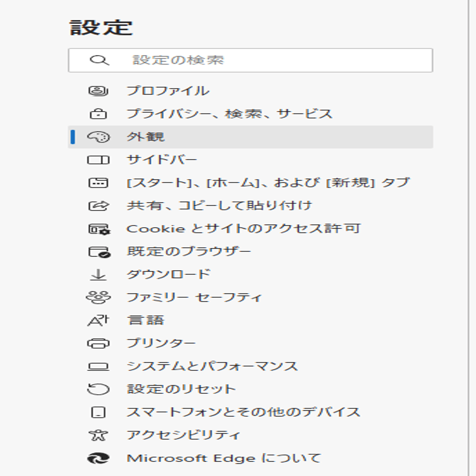The height and width of the screenshot is (476, 476).
Task: Click the profile icon beside プロファイル
Action: tap(98, 91)
